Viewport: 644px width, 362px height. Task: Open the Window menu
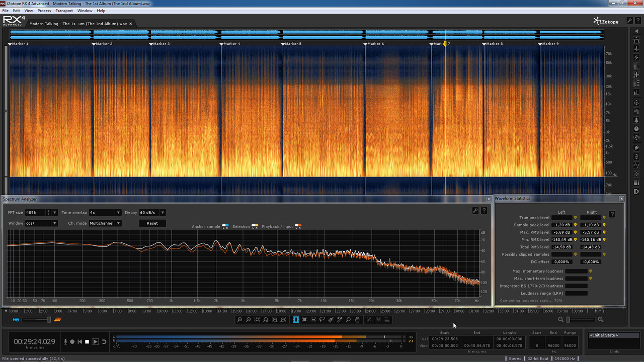pyautogui.click(x=85, y=11)
